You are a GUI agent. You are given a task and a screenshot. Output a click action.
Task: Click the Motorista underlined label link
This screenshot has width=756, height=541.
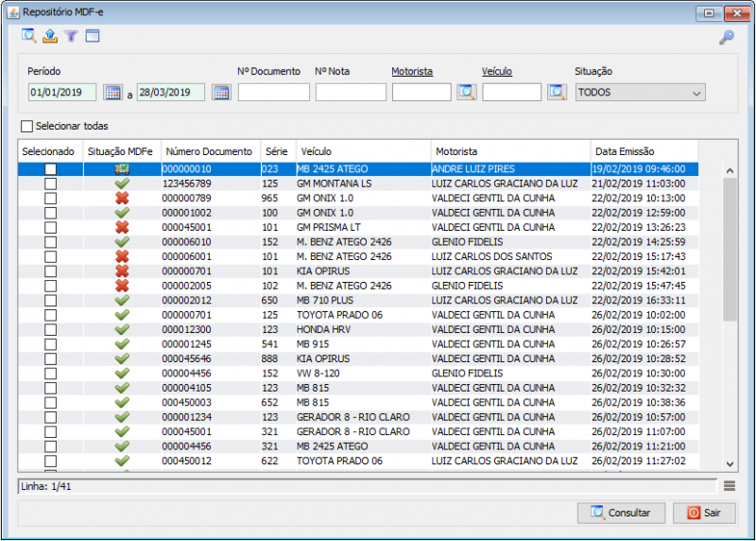point(412,72)
